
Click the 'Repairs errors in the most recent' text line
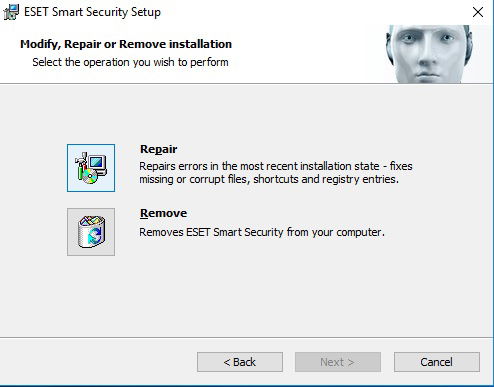[276, 166]
